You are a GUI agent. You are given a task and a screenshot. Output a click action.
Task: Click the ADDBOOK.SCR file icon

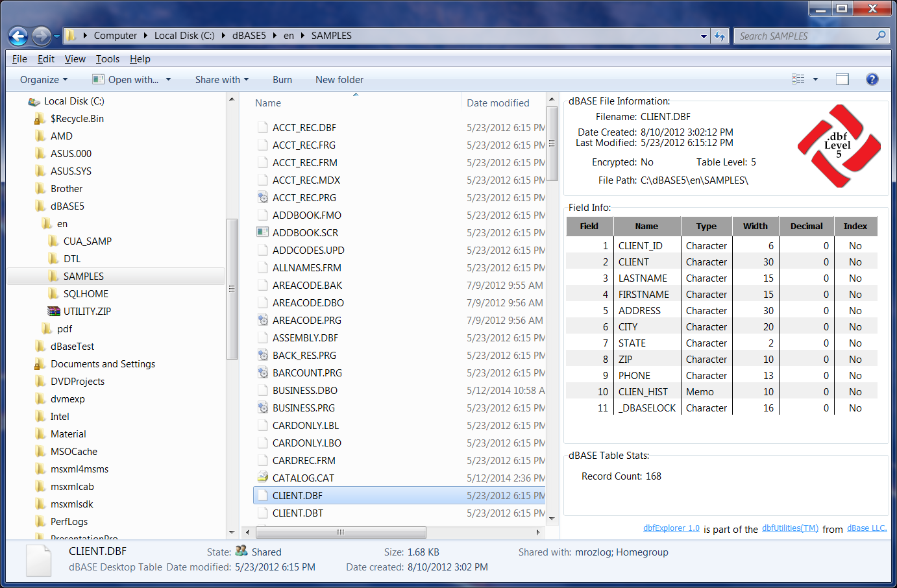coord(263,232)
